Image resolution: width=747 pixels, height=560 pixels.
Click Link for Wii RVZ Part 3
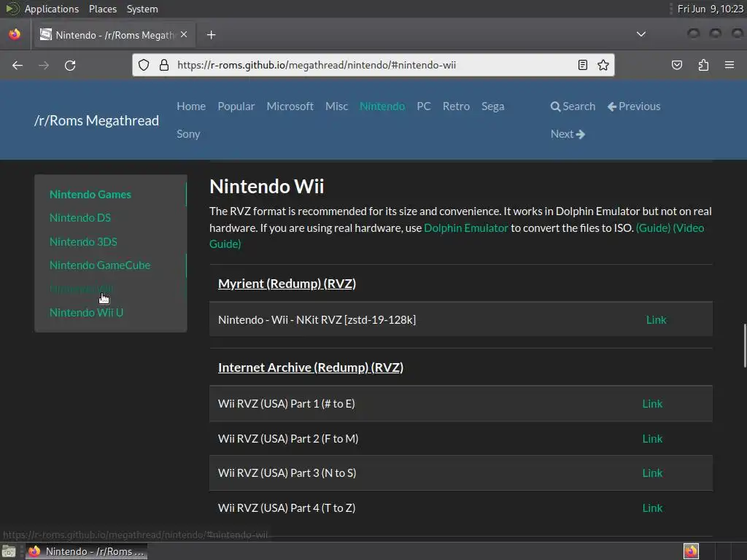(x=652, y=473)
